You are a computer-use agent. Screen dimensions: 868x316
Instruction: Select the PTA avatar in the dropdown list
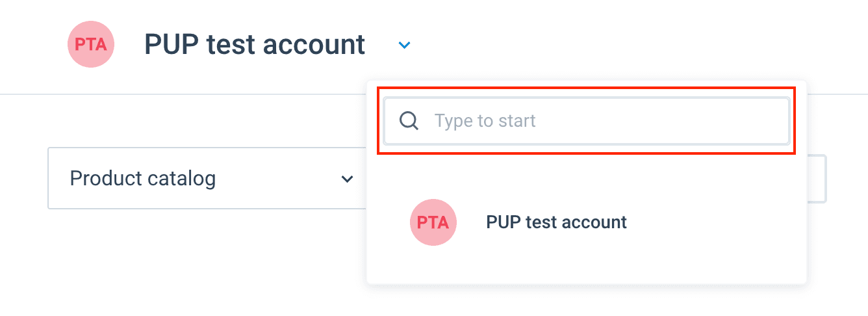pos(433,222)
